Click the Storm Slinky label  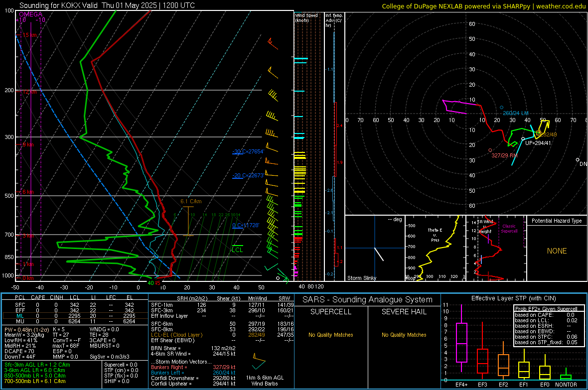tap(362, 278)
